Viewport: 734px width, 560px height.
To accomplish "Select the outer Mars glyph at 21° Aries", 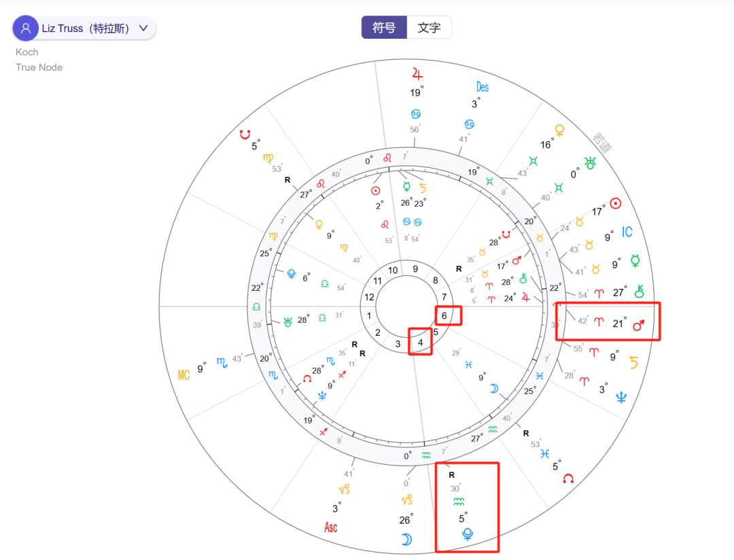I will (638, 324).
